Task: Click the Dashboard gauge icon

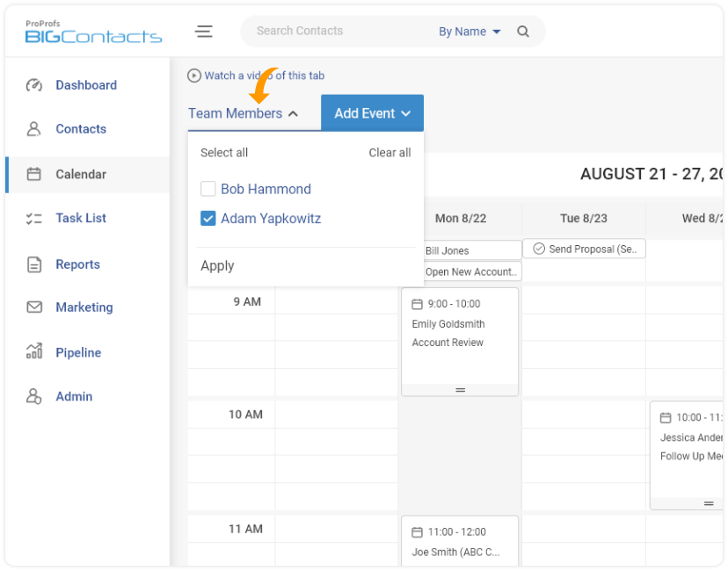Action: (34, 85)
